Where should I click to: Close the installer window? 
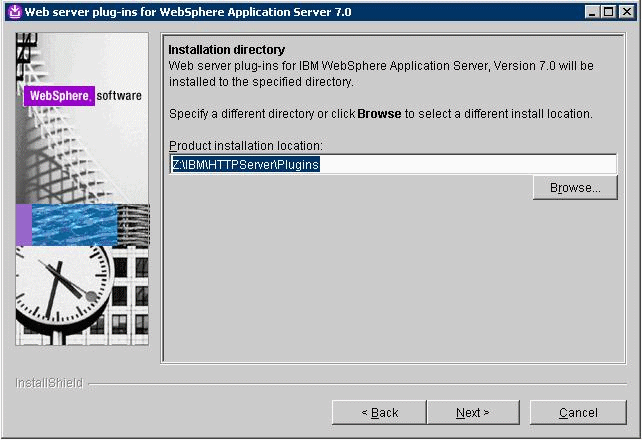click(626, 12)
